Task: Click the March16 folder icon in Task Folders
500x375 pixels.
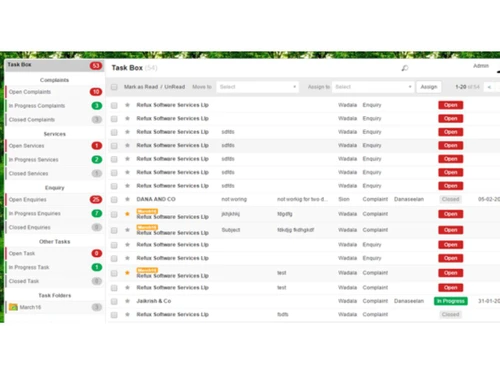Action: 13,307
